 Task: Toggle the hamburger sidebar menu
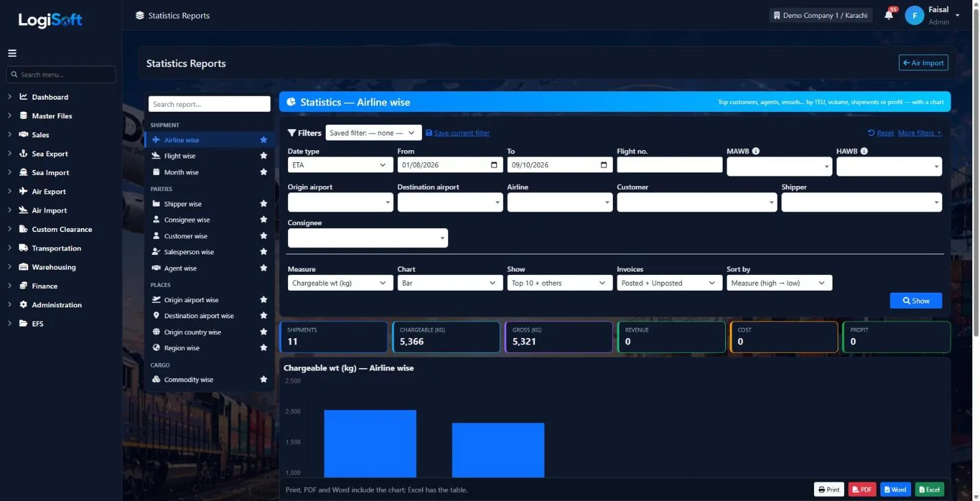point(12,54)
